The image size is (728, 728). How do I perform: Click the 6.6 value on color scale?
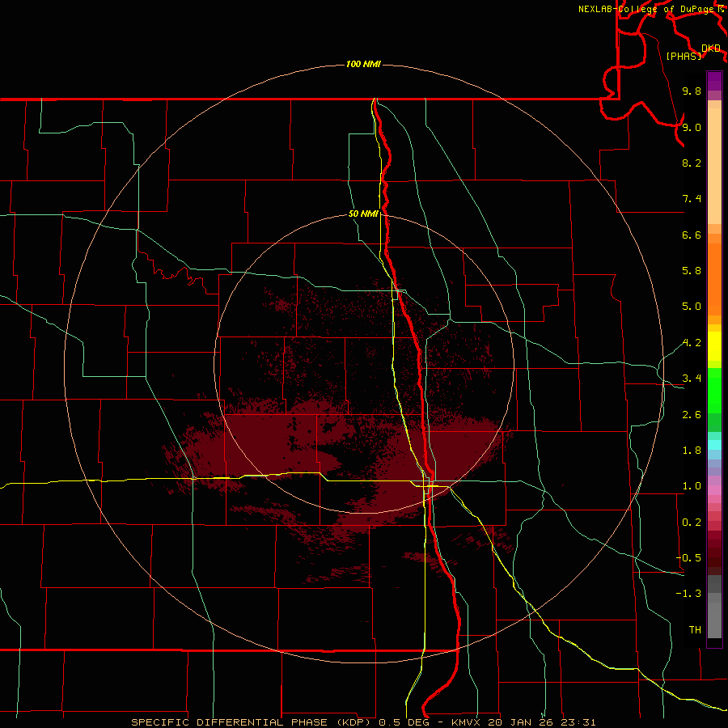tap(692, 235)
